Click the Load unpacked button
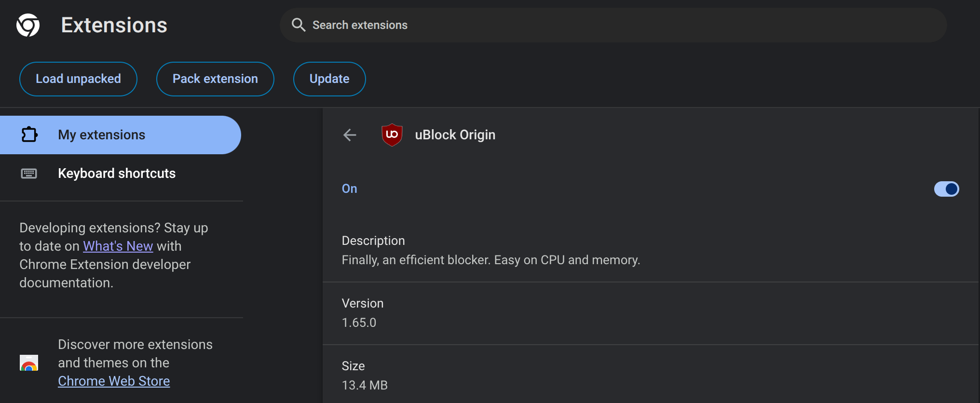 point(78,79)
